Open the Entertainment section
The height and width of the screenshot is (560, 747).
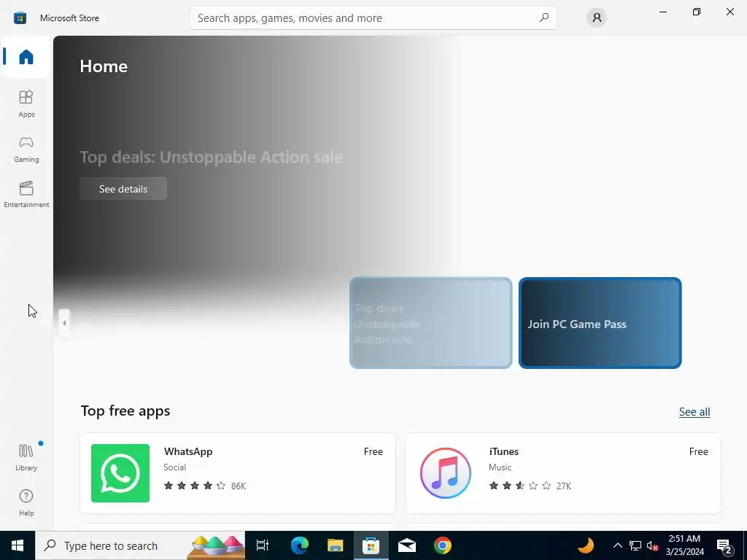pos(26,194)
